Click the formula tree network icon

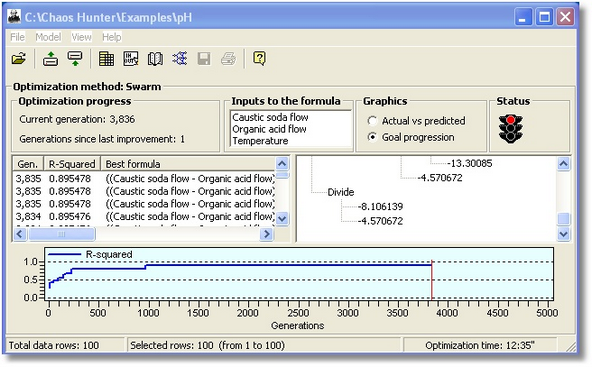(x=180, y=59)
